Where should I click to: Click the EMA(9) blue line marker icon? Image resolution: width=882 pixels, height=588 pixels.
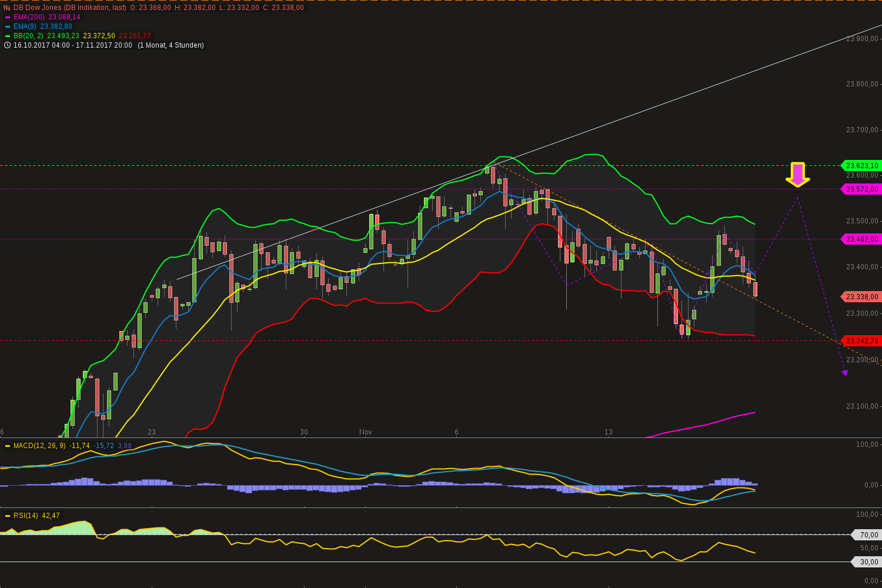(6, 26)
